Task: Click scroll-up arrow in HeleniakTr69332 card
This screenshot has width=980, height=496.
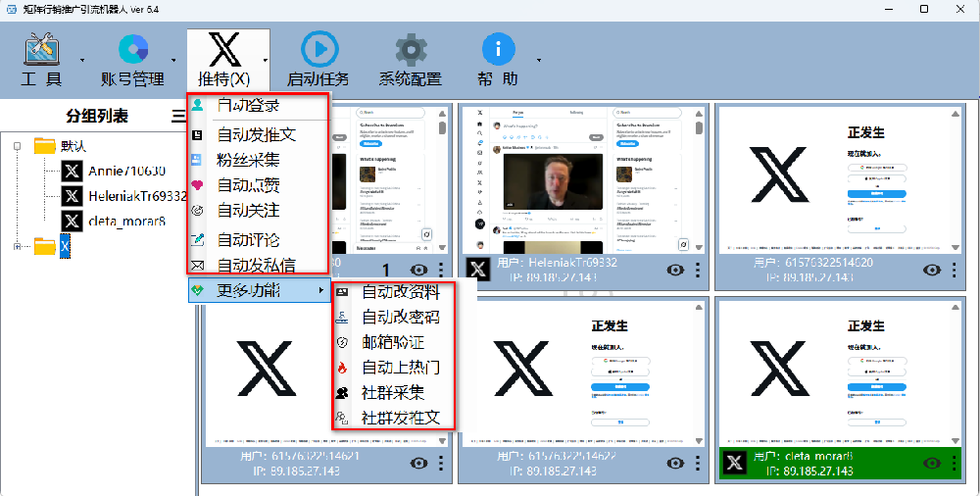Action: click(699, 113)
